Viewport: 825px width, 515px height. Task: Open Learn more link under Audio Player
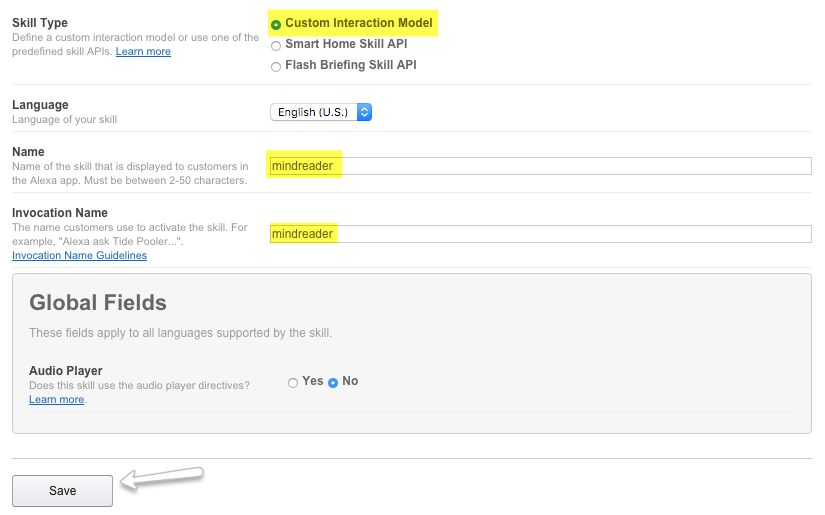(56, 400)
